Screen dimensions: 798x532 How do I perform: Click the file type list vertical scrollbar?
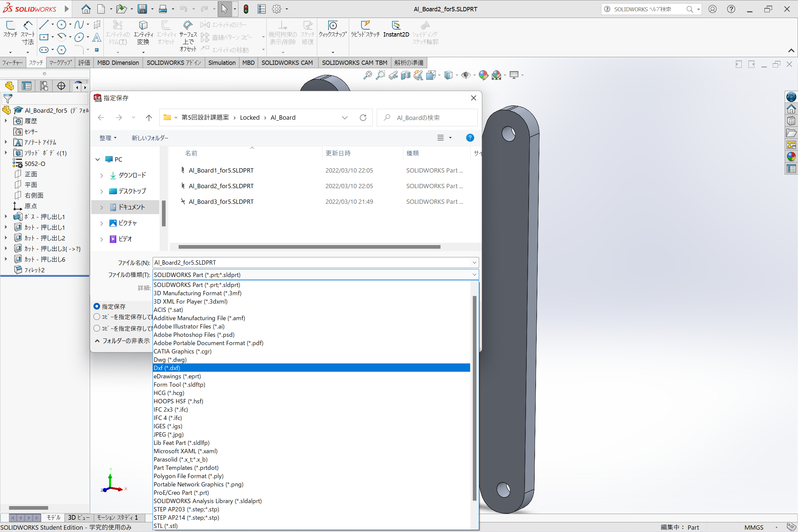point(474,398)
